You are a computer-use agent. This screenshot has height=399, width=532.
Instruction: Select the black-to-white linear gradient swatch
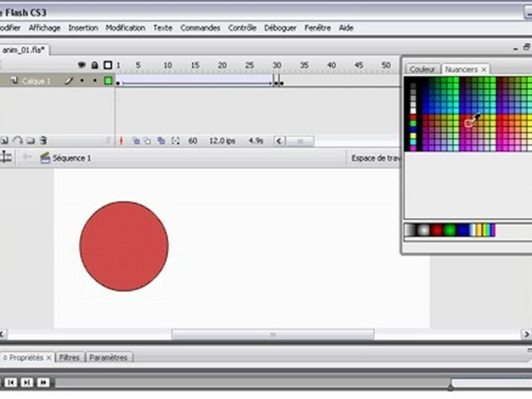[411, 231]
